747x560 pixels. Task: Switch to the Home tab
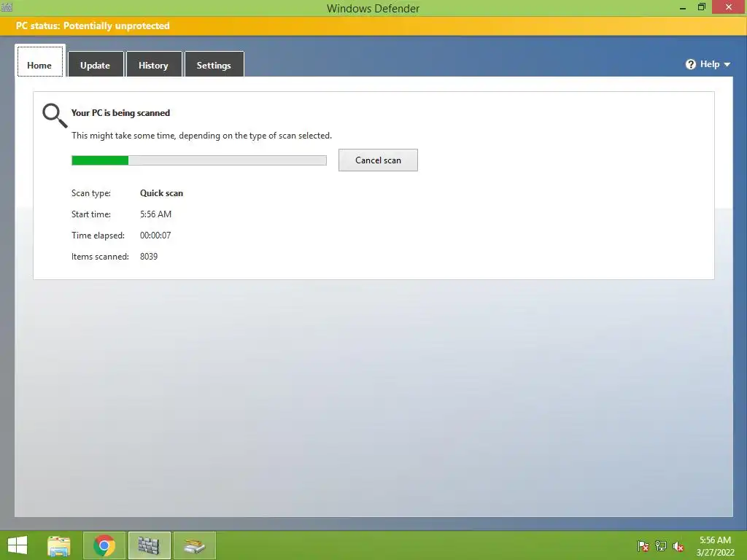pos(40,61)
